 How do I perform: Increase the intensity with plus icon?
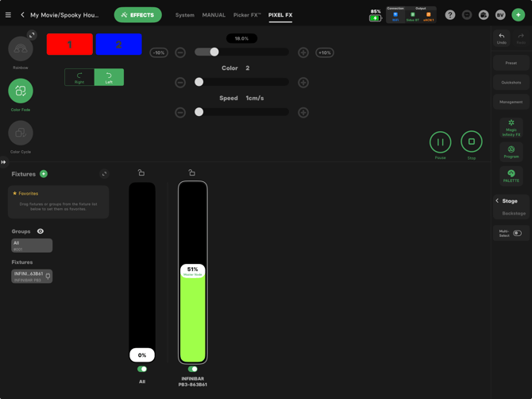tap(303, 52)
